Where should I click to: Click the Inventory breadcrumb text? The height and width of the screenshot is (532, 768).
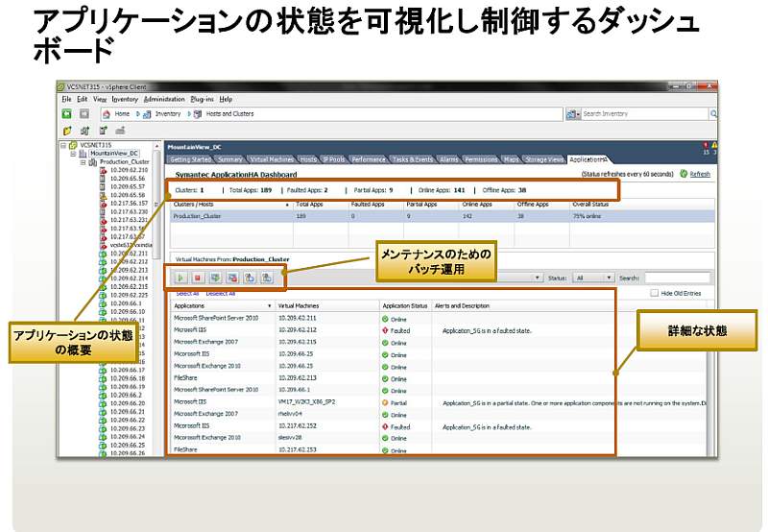point(168,113)
